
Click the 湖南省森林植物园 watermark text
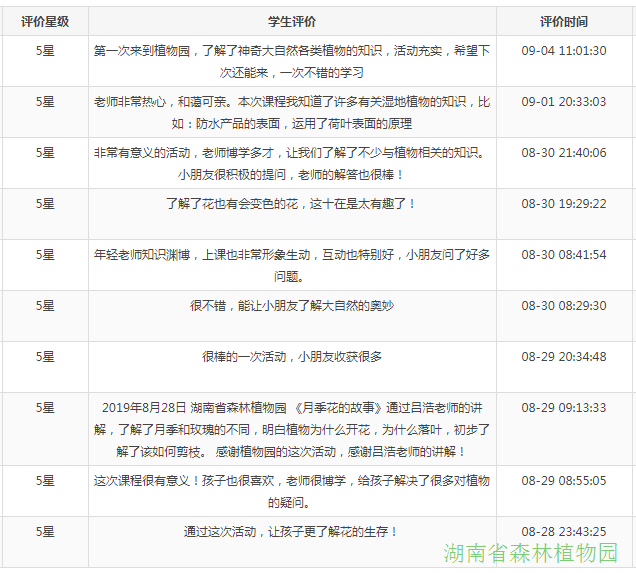coord(531,553)
